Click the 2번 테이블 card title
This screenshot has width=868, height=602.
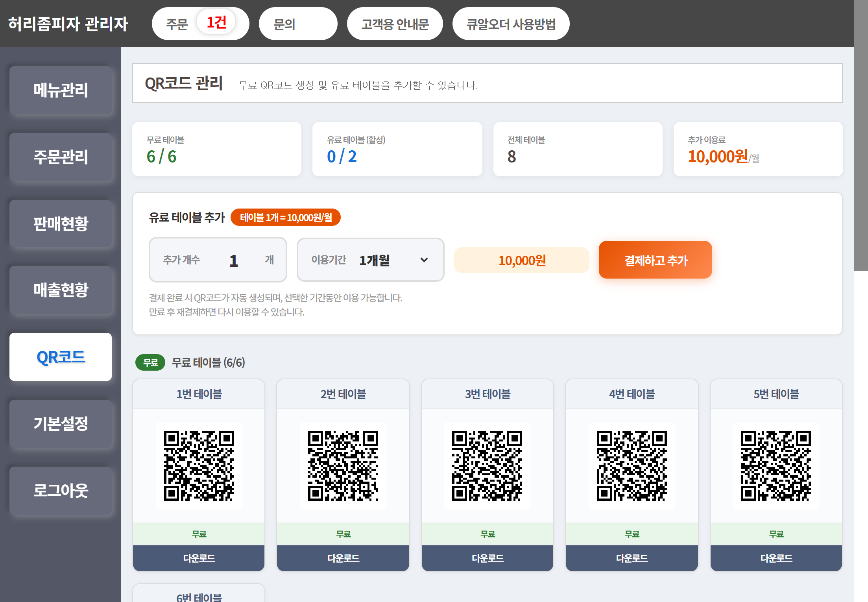click(343, 394)
